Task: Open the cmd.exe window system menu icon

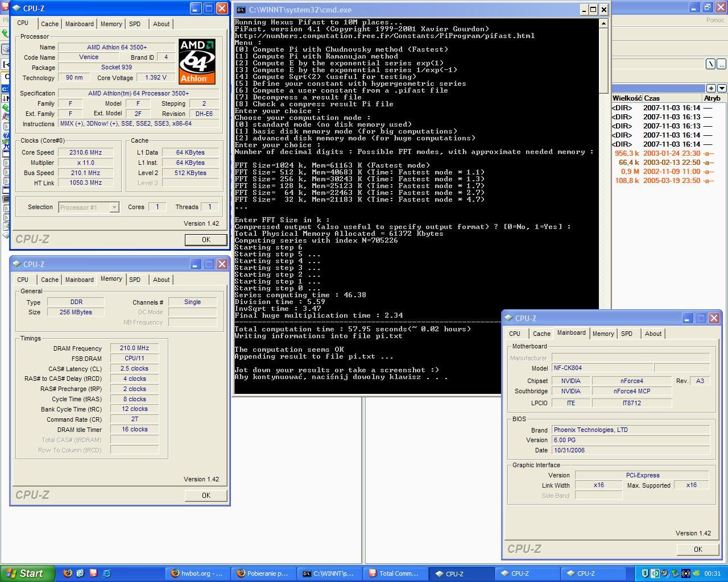Action: tap(241, 10)
